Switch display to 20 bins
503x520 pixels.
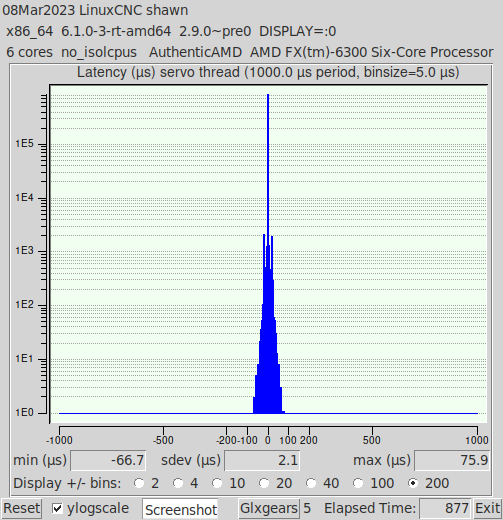pyautogui.click(x=264, y=483)
